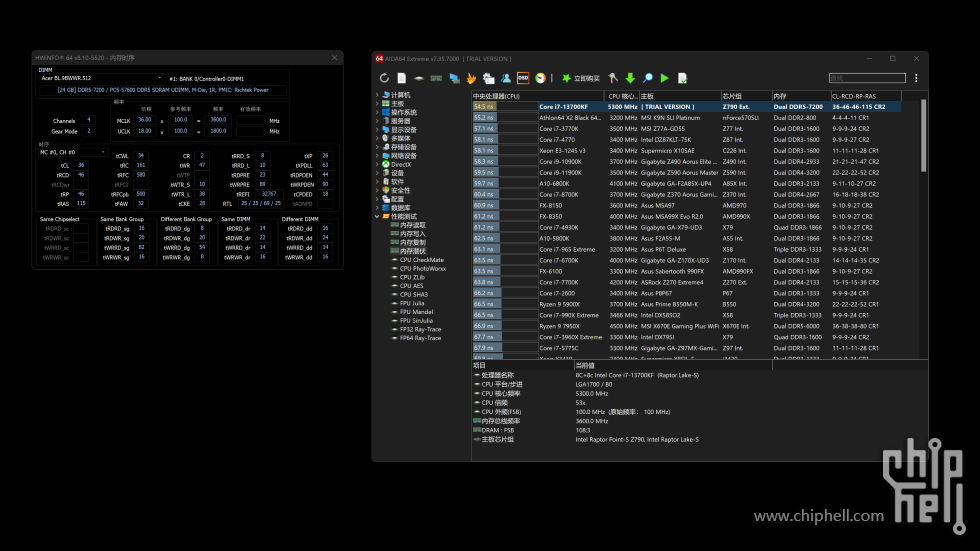Viewport: 980px width, 551px height.
Task: Select 数据库 in the AIDA64 tree
Action: click(400, 208)
